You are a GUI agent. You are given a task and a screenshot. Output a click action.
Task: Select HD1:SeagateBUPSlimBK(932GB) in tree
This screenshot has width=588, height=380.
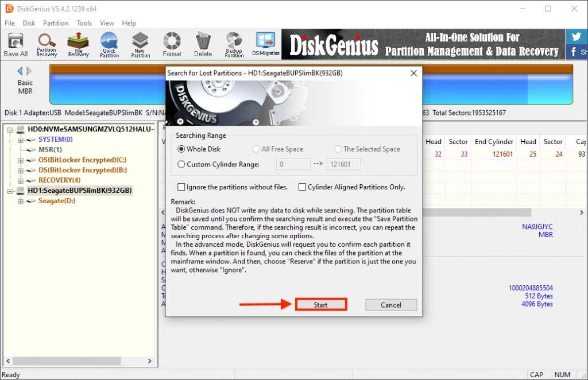79,191
